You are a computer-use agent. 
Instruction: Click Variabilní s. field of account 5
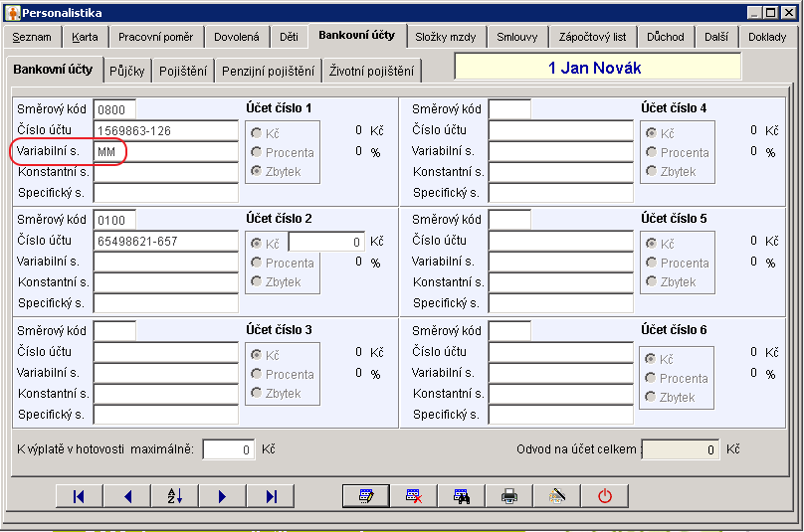pyautogui.click(x=561, y=262)
